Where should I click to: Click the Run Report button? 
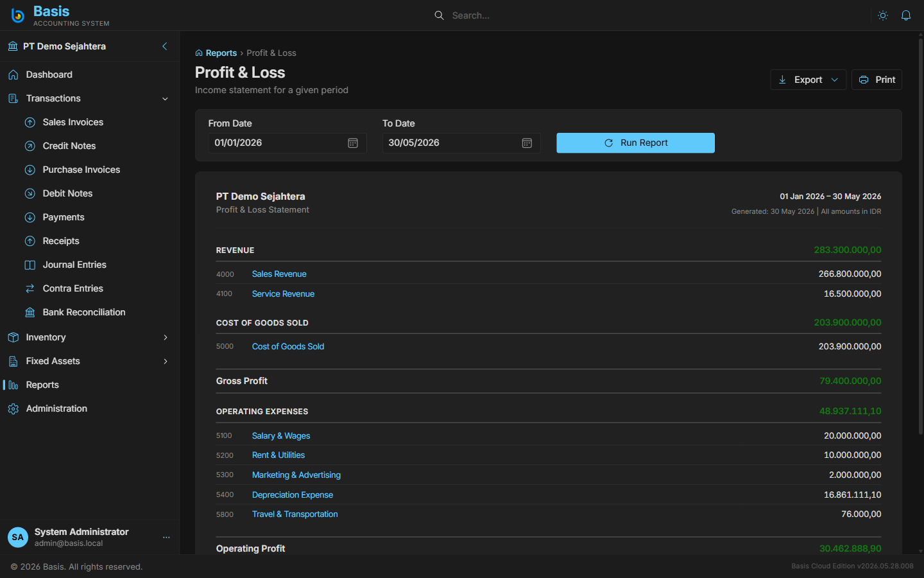pos(635,143)
